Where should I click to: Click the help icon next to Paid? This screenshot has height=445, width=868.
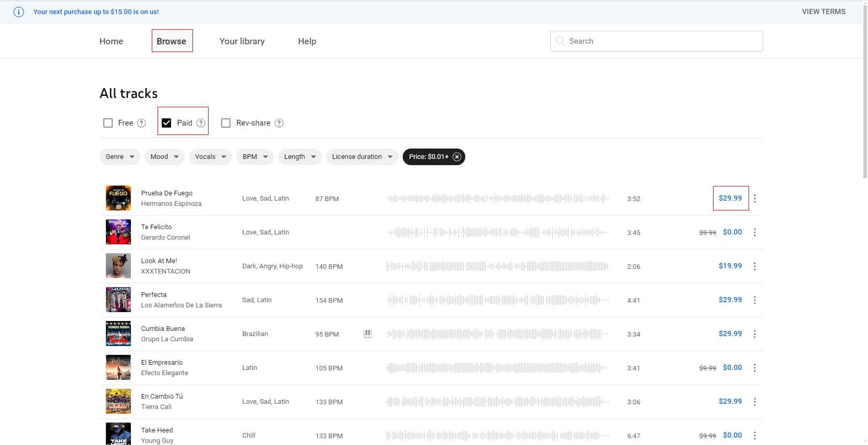pyautogui.click(x=201, y=123)
